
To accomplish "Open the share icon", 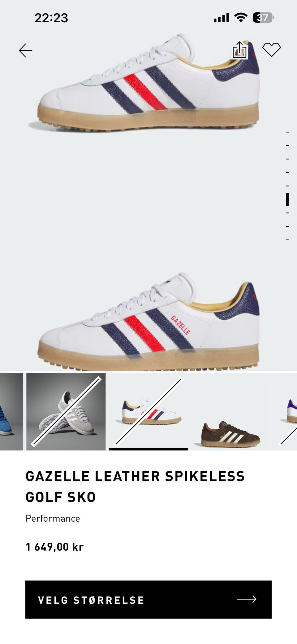I will [240, 50].
